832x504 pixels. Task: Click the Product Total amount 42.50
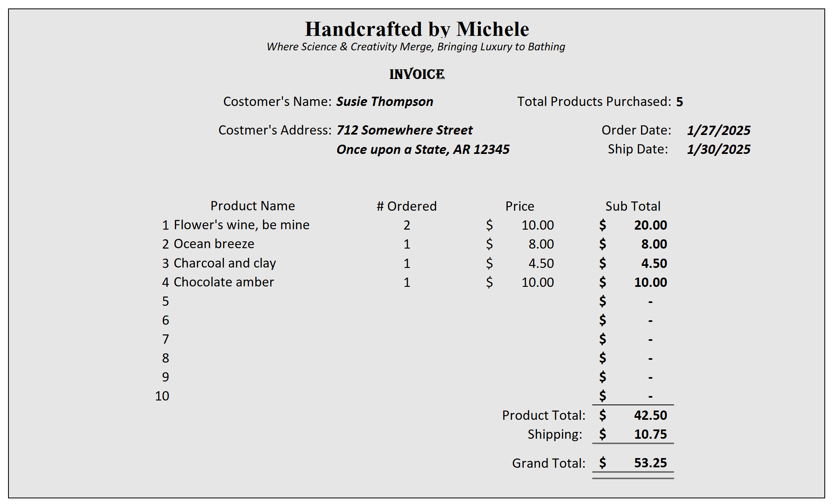pyautogui.click(x=650, y=415)
